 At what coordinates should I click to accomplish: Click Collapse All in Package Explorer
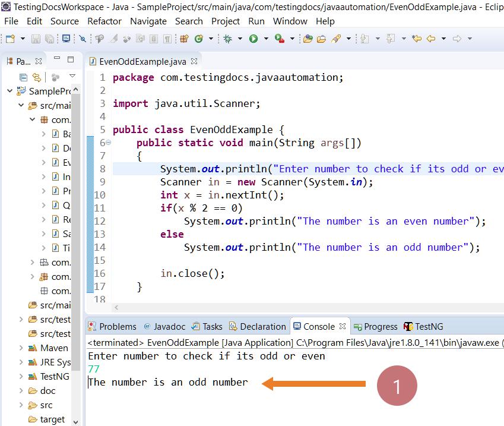(x=23, y=77)
